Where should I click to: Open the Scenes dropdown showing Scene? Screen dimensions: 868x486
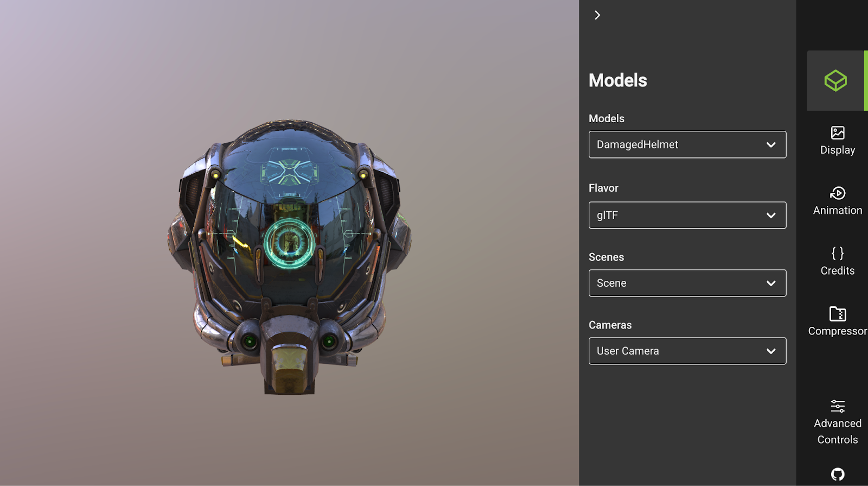pos(687,283)
